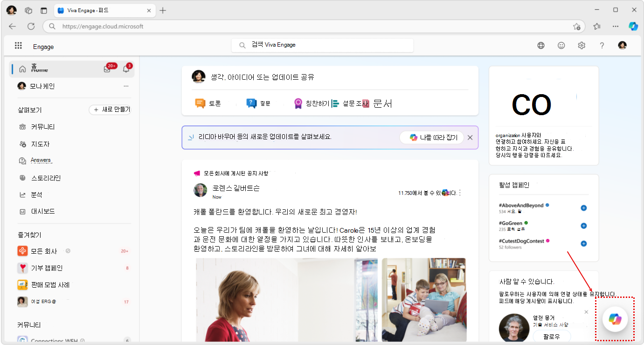Open the app launcher waffle icon

18,46
